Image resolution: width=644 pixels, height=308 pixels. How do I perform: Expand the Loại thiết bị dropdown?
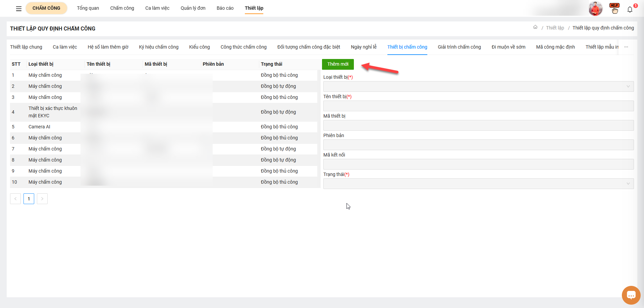point(478,86)
